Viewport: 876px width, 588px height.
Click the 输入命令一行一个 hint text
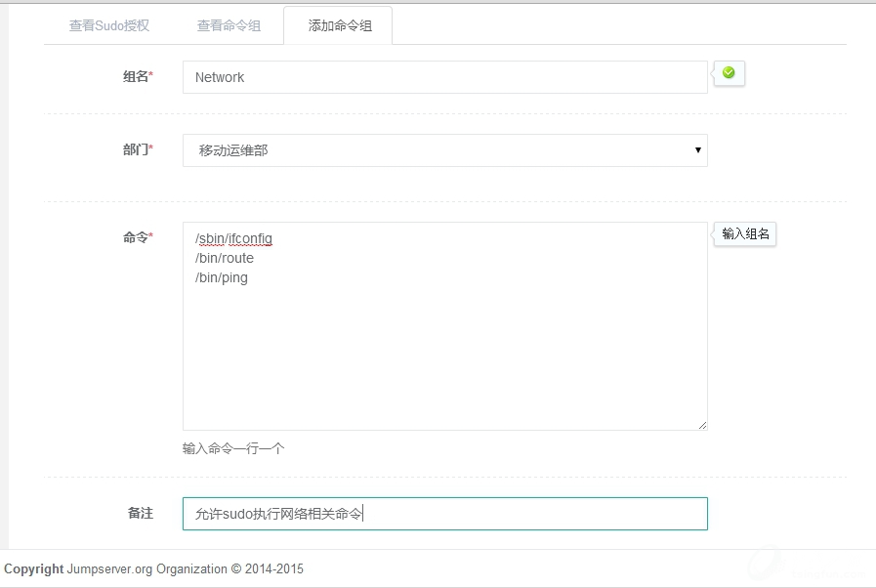coord(233,449)
